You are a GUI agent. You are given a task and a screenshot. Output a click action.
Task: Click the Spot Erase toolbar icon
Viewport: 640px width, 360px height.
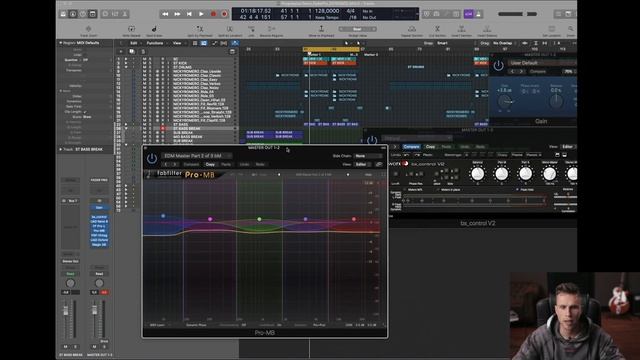(x=154, y=29)
